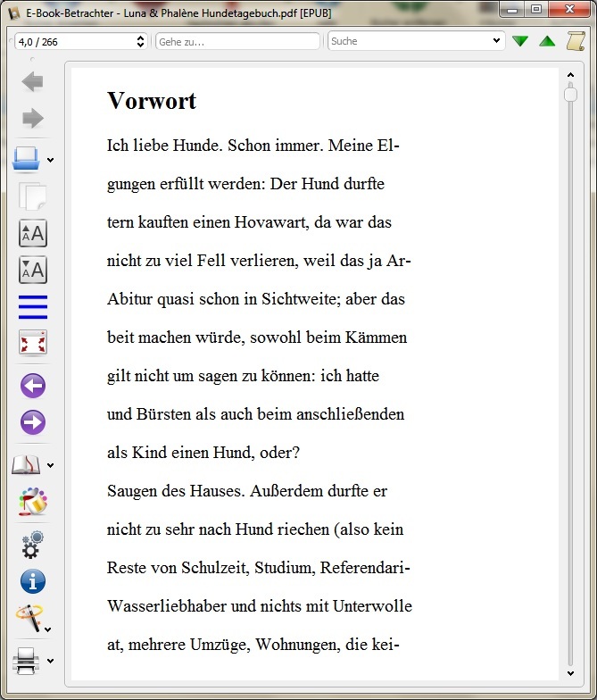Go to next page with purple right arrow
This screenshot has height=700, width=597.
pos(33,422)
